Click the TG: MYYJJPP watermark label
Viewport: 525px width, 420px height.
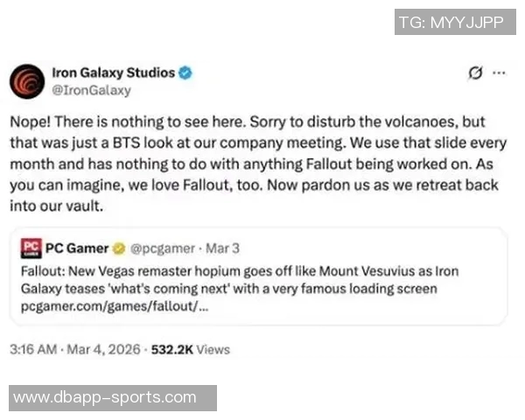pyautogui.click(x=451, y=23)
